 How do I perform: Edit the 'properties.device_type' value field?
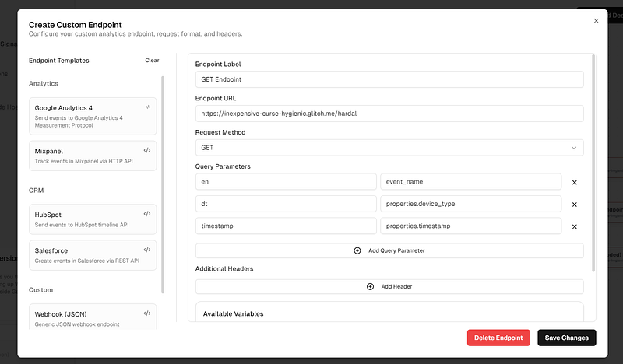(471, 204)
